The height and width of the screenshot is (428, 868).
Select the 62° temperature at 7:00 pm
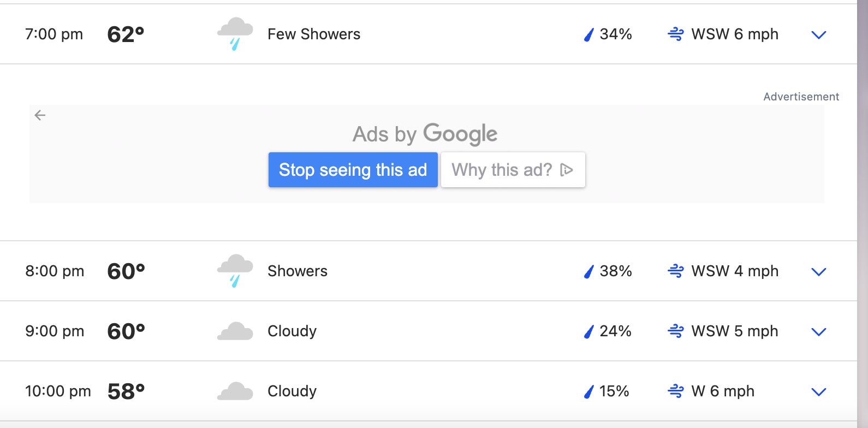126,34
